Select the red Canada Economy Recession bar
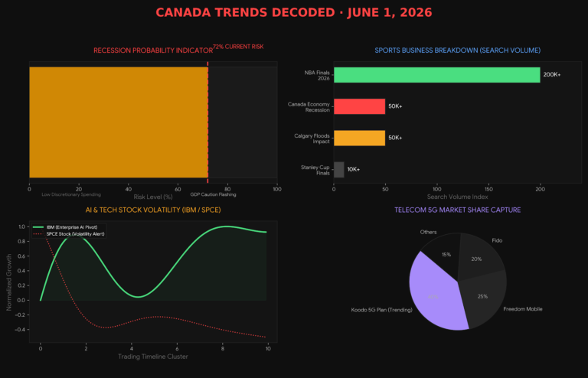The image size is (588, 378). click(x=359, y=106)
